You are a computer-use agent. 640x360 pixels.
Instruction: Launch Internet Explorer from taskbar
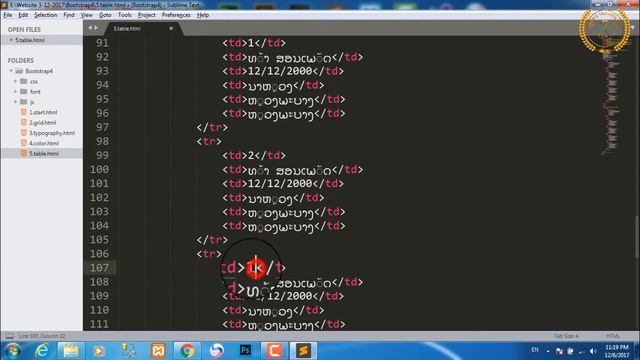[42, 351]
